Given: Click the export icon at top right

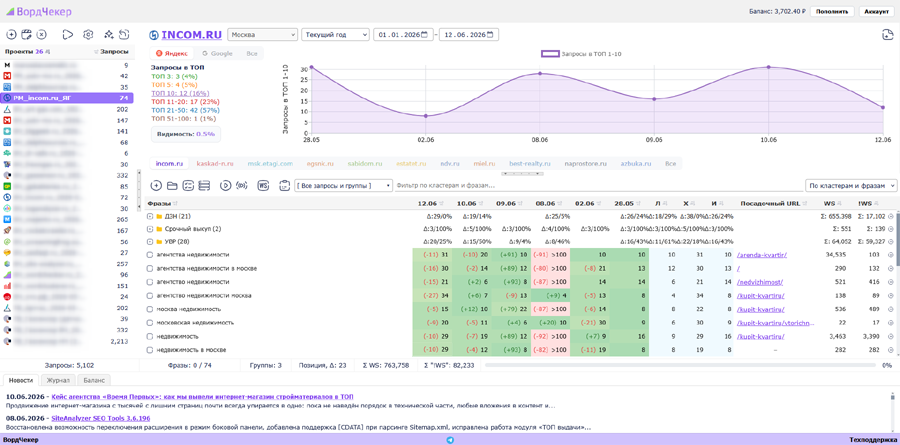Looking at the screenshot, I should (887, 35).
